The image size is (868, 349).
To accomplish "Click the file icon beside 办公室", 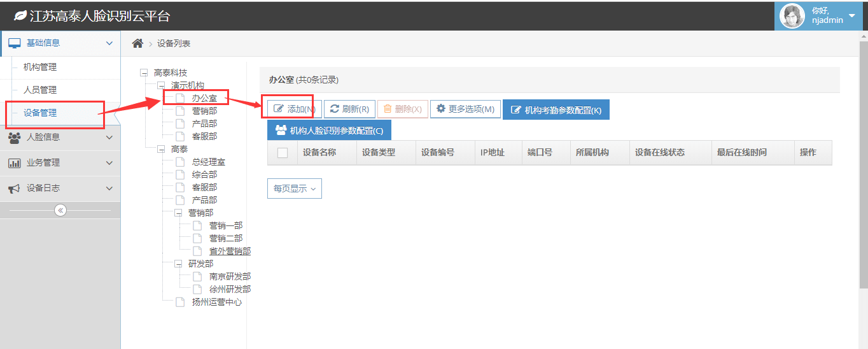I will click(x=180, y=98).
